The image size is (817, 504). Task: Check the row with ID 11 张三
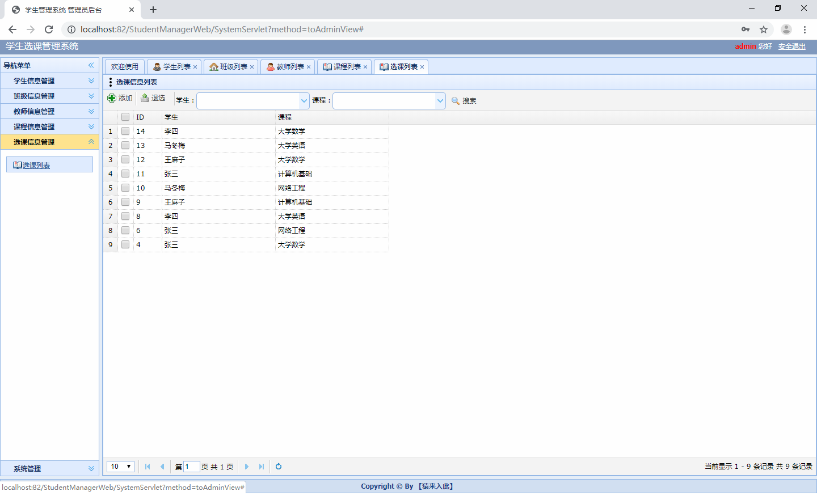125,173
